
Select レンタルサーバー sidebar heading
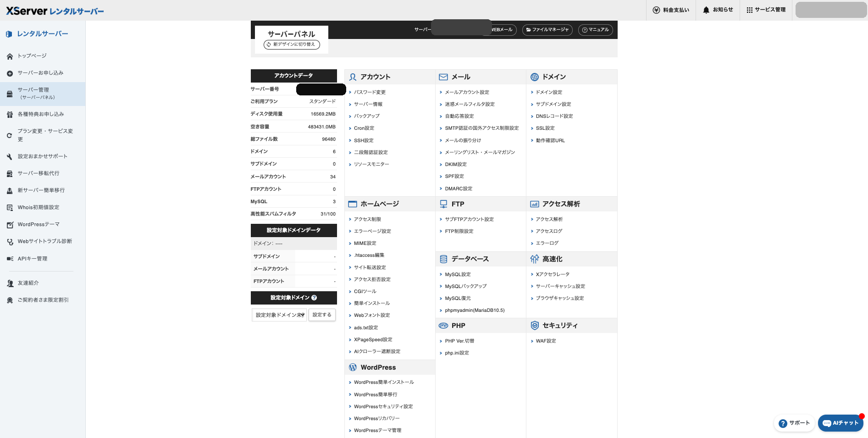pos(42,34)
